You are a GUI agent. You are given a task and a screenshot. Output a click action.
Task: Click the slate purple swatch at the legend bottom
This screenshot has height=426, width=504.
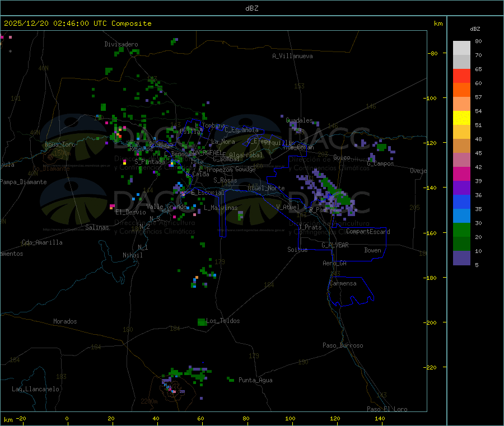[461, 258]
